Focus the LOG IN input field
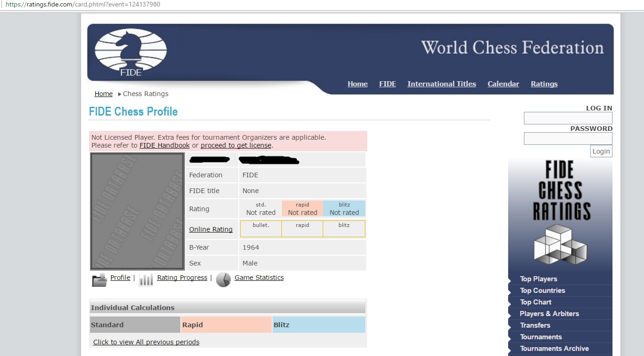 click(568, 118)
